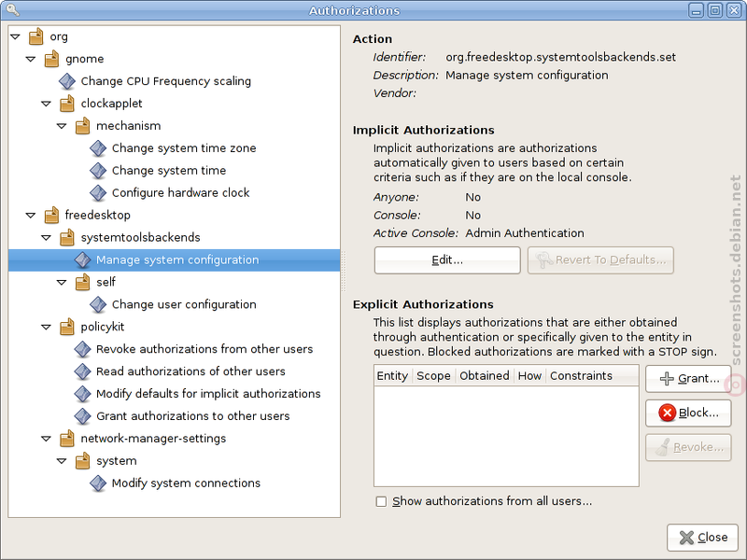Select Change system time zone entry
The image size is (747, 560).
(184, 148)
